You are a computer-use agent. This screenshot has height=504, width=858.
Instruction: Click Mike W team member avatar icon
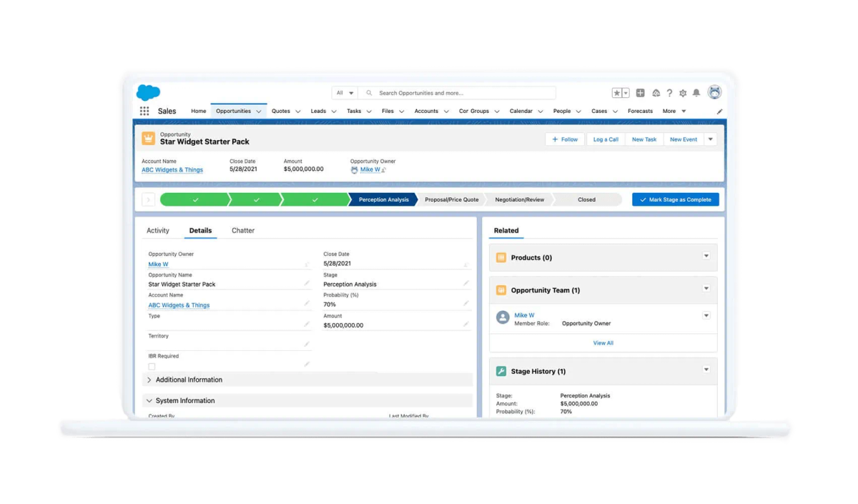503,317
